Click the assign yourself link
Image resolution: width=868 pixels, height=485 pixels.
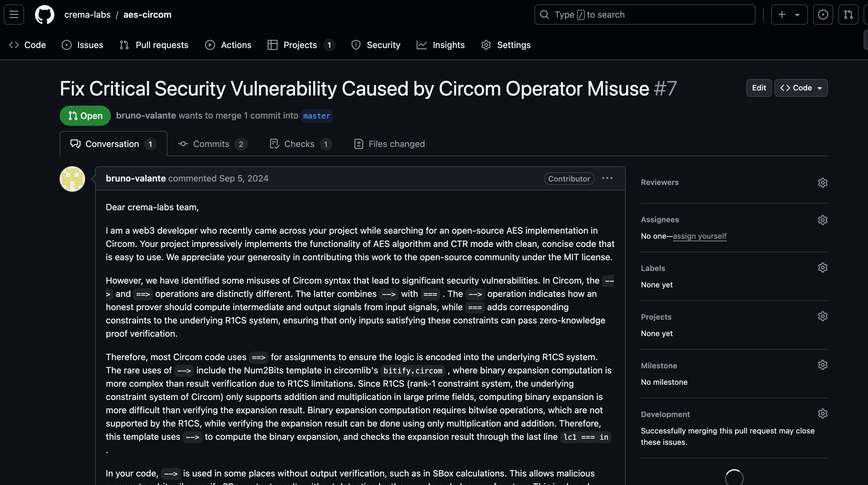tap(700, 236)
